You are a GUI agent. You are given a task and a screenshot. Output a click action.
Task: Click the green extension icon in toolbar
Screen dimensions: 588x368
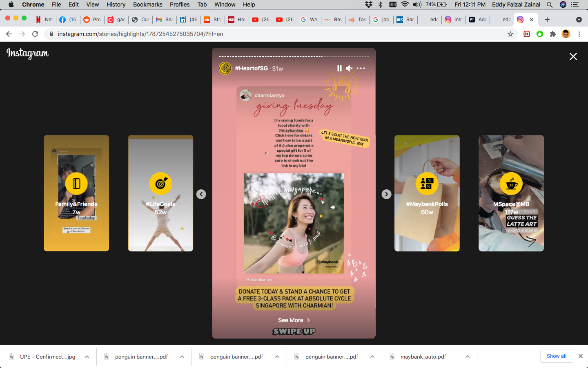540,34
